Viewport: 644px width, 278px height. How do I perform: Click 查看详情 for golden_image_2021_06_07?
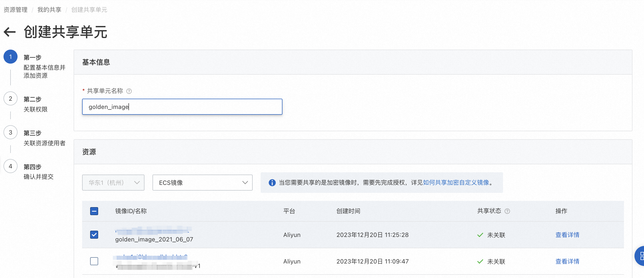(x=567, y=235)
